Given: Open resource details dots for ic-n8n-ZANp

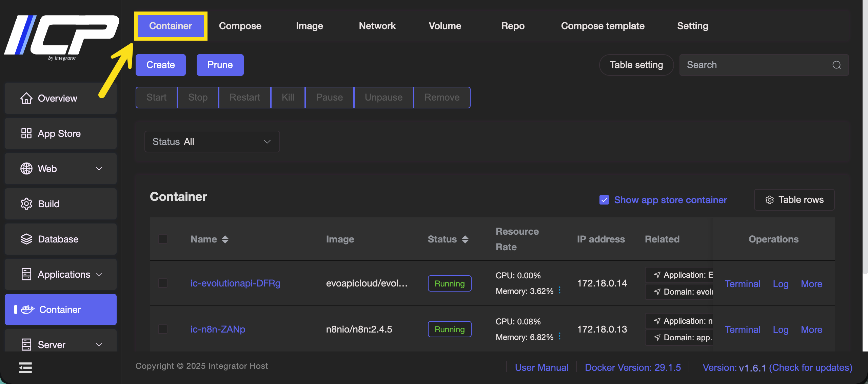Looking at the screenshot, I should tap(559, 336).
